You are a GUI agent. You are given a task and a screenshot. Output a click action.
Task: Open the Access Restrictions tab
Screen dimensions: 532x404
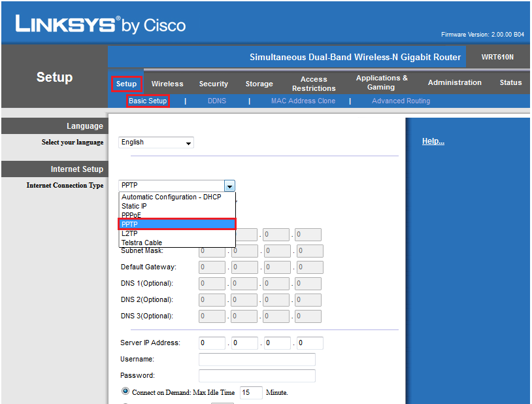[314, 84]
